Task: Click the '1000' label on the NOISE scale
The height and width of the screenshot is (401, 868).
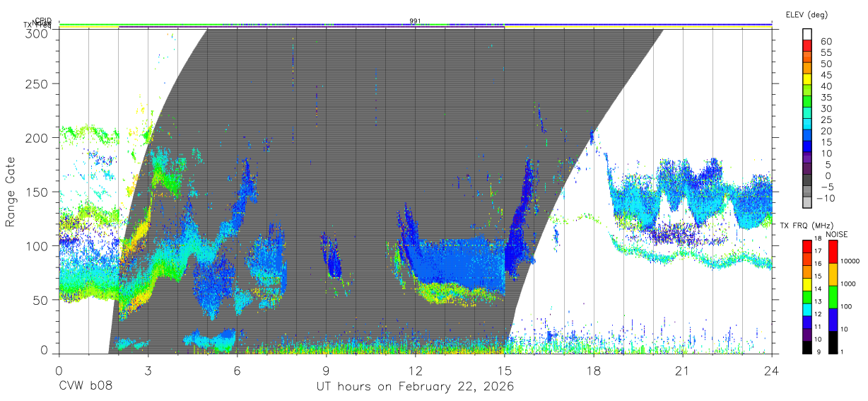Action: [x=847, y=284]
